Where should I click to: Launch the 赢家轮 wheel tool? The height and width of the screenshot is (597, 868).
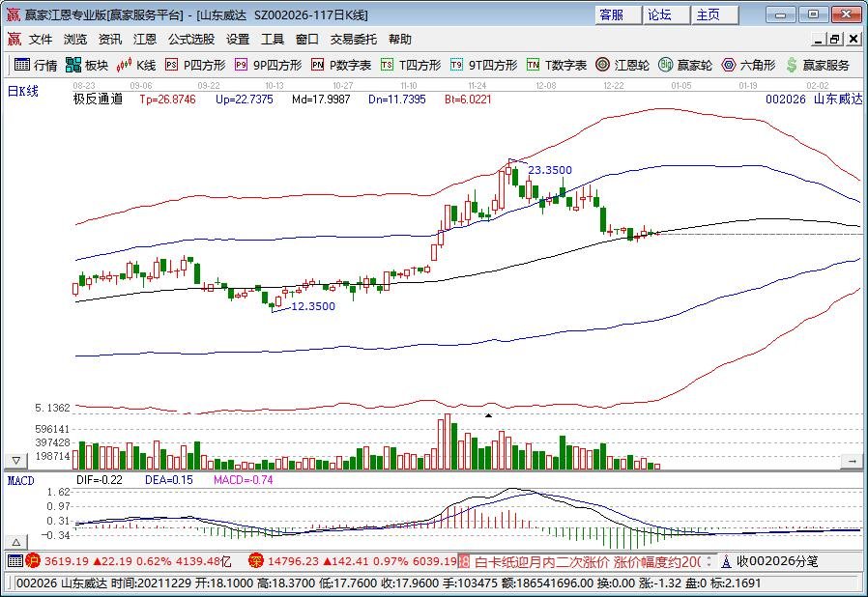click(685, 66)
